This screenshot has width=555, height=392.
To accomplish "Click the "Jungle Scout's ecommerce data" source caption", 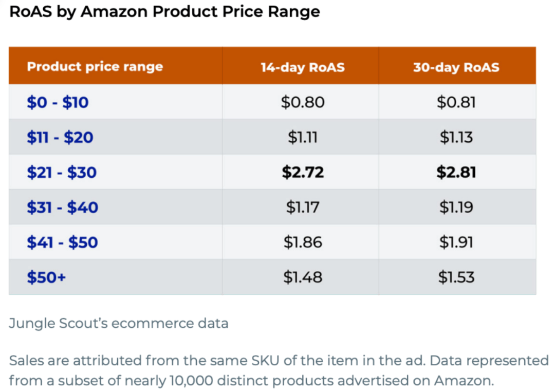I will 118,324.
